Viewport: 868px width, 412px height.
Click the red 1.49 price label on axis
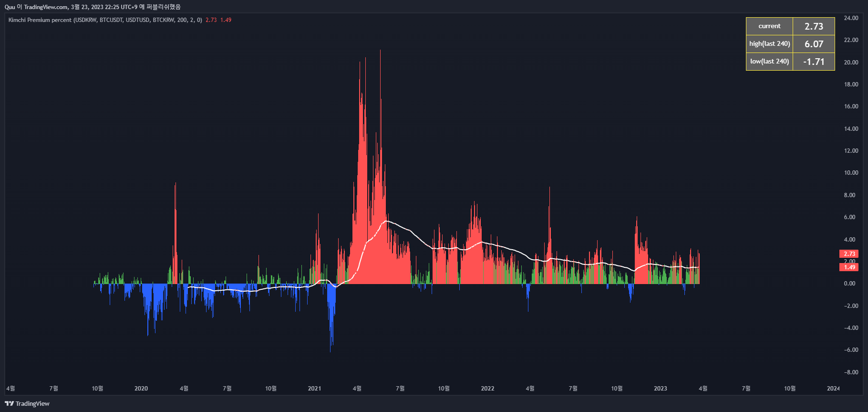(849, 267)
